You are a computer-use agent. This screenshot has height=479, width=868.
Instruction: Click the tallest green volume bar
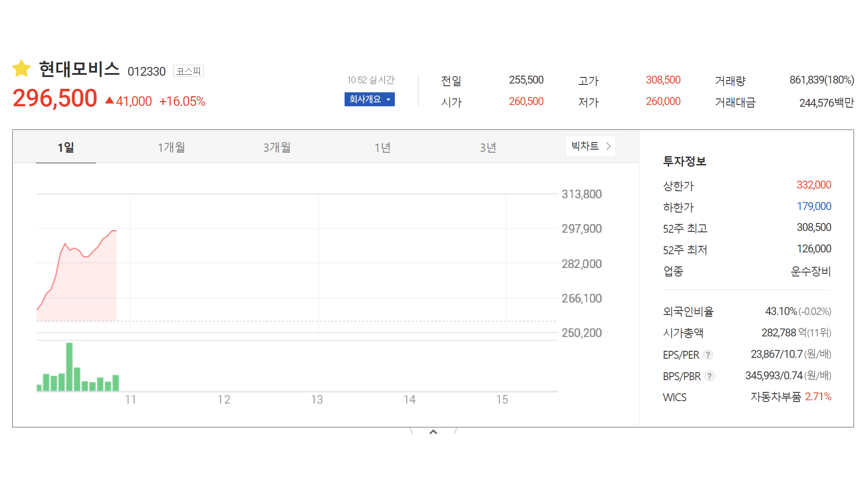click(69, 367)
